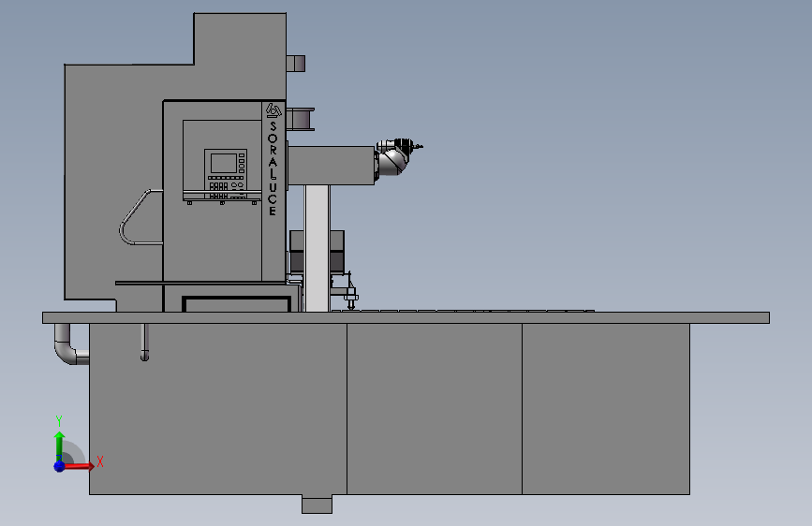
Task: Select the middle foundation base panel
Action: click(435, 409)
